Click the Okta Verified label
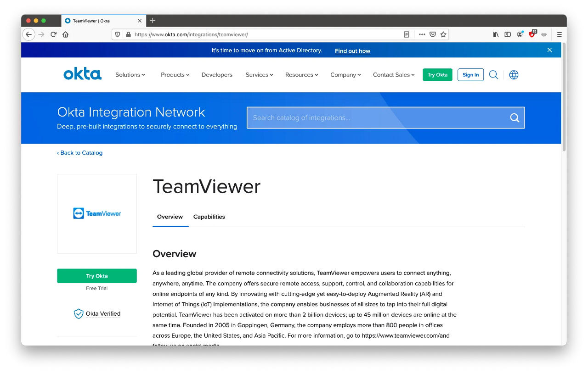 pyautogui.click(x=103, y=314)
